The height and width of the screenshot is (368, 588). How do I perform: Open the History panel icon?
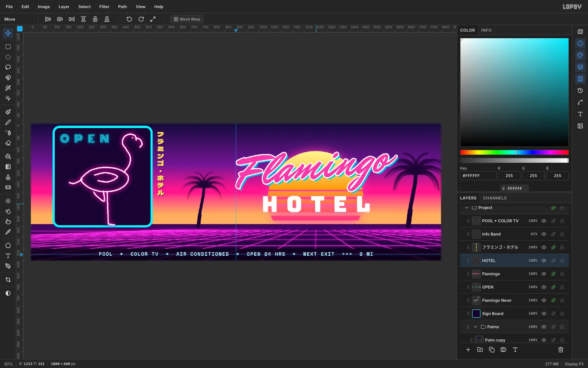tap(580, 91)
